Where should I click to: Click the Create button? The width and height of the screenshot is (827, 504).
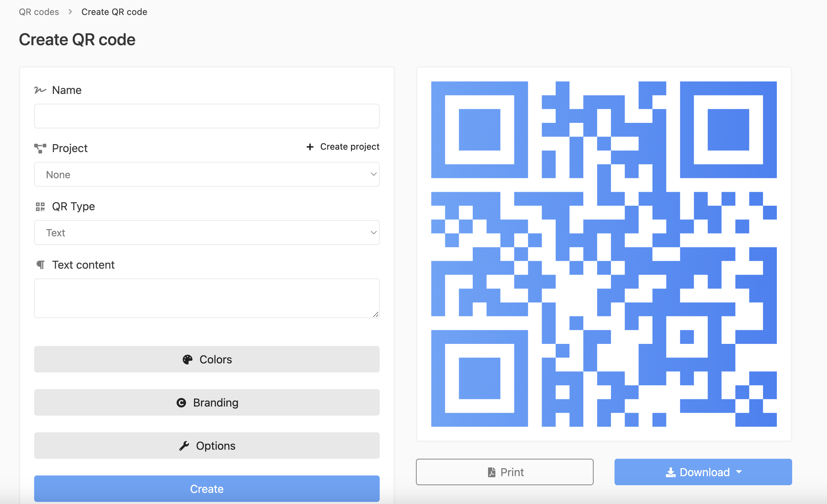coord(207,488)
